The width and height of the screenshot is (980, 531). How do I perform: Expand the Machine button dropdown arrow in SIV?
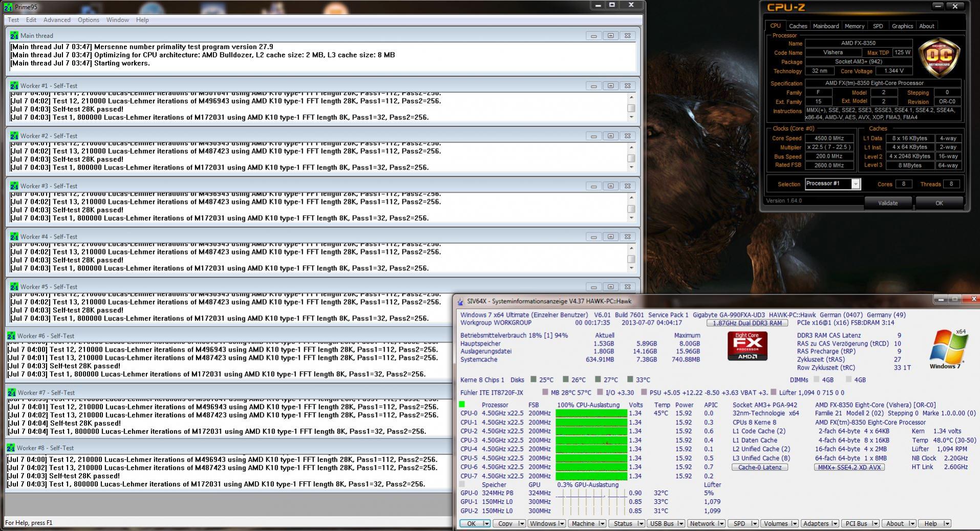(x=602, y=523)
